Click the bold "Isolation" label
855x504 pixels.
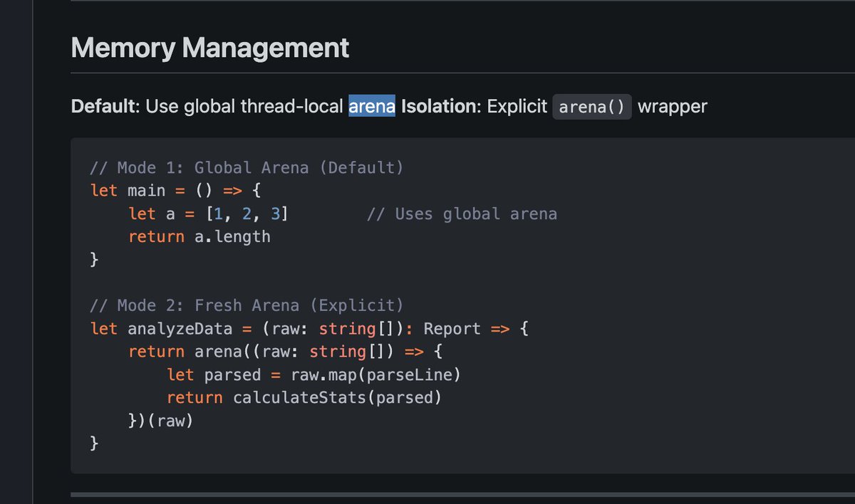pyautogui.click(x=439, y=107)
